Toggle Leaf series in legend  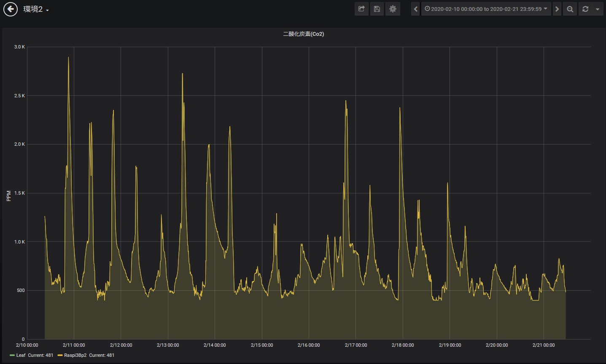tap(21, 355)
